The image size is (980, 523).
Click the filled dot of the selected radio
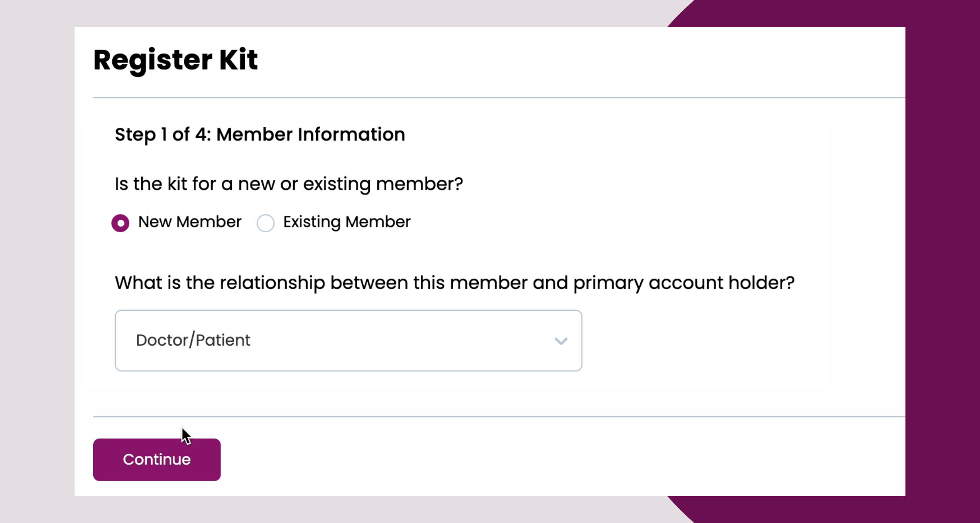click(120, 223)
